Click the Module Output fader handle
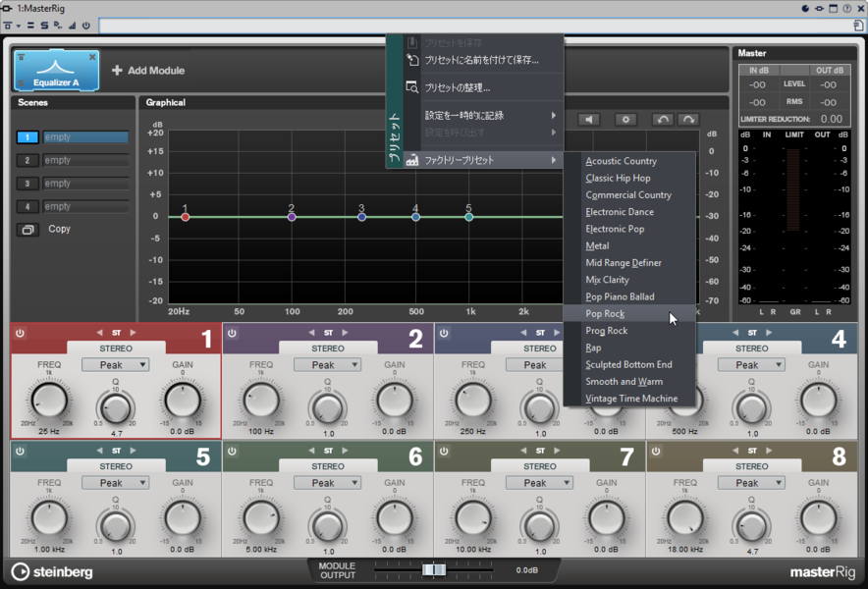This screenshot has width=868, height=589. [x=434, y=569]
